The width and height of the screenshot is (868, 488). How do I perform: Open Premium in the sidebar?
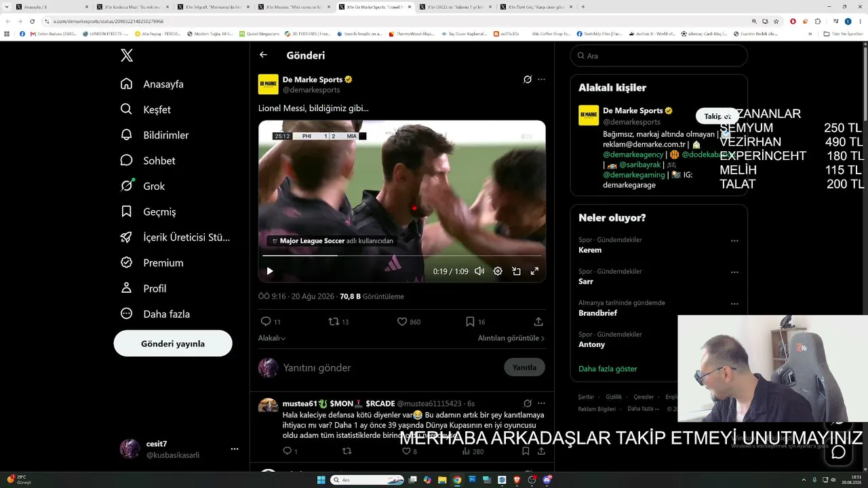pyautogui.click(x=152, y=263)
